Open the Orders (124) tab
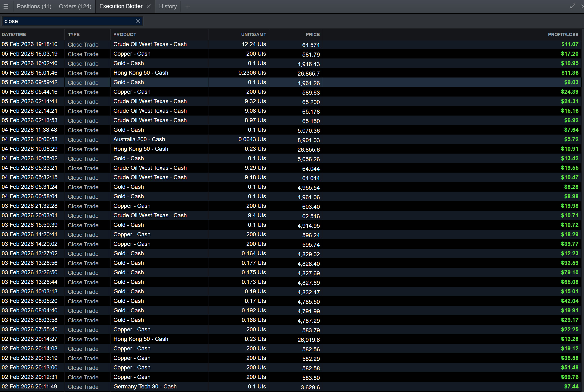584x392 pixels. [75, 6]
